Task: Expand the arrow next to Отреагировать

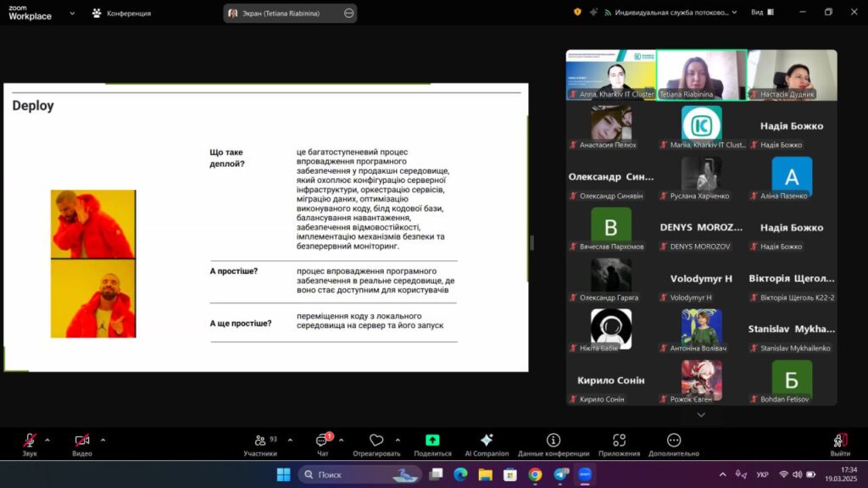Action: (398, 441)
